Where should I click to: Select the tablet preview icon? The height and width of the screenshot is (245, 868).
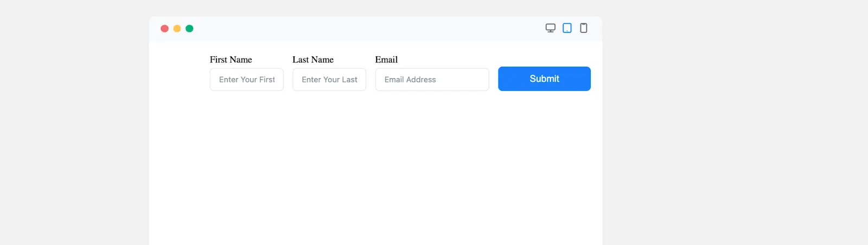pos(567,28)
